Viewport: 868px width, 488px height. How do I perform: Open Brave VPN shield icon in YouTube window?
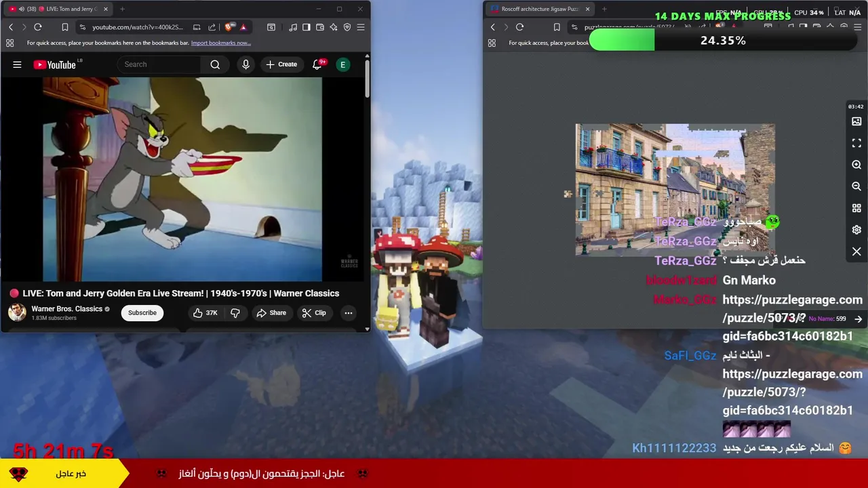click(x=347, y=27)
